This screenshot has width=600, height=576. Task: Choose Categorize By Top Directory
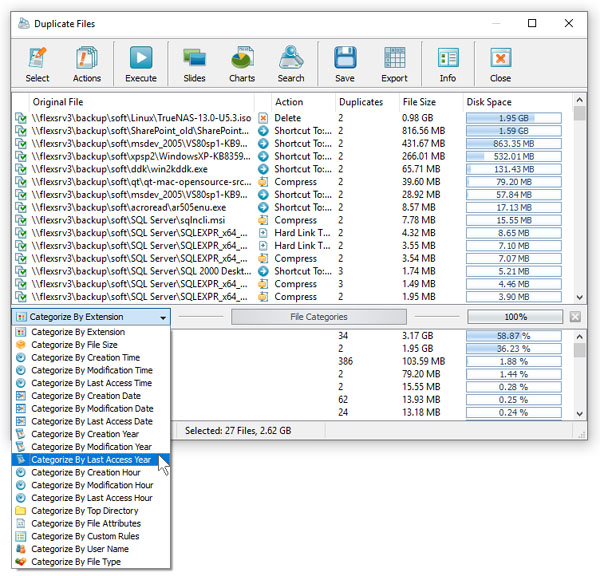coord(91,511)
